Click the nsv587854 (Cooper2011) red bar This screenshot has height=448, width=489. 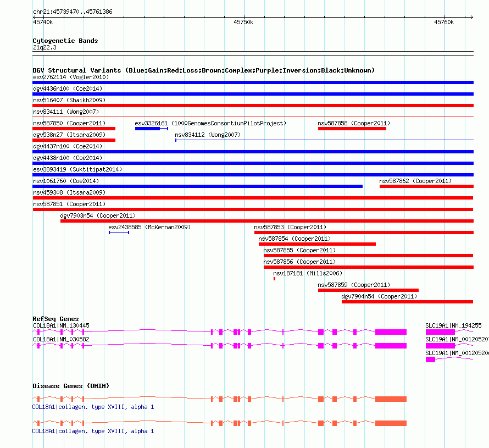coord(317,244)
